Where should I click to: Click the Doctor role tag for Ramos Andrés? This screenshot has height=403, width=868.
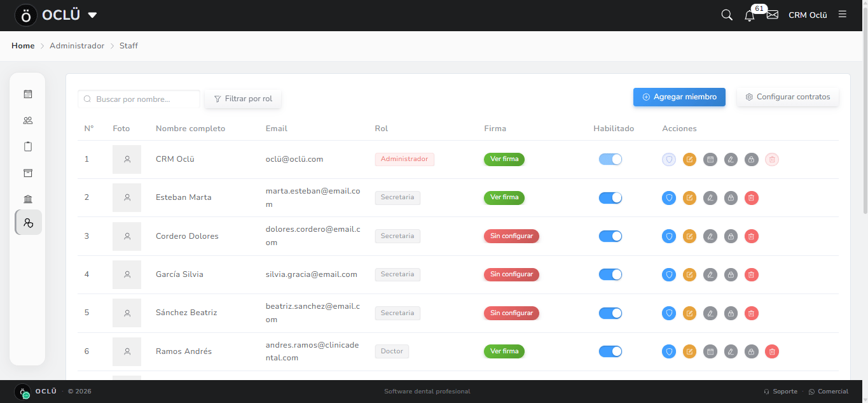point(392,351)
